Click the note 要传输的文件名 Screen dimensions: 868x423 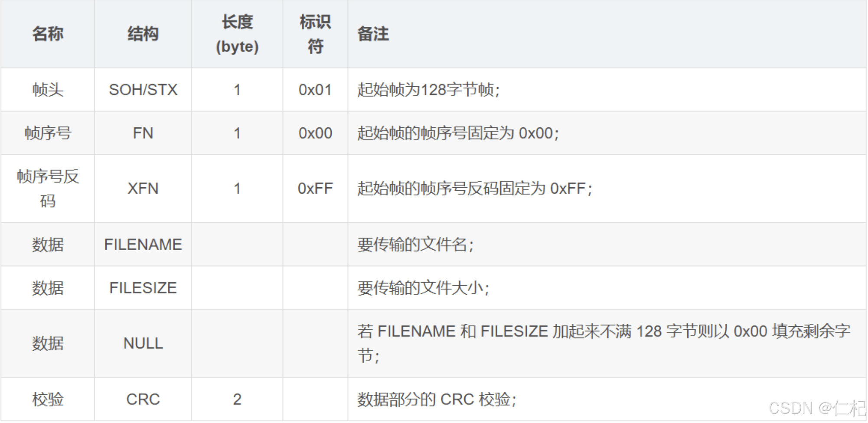coord(415,245)
